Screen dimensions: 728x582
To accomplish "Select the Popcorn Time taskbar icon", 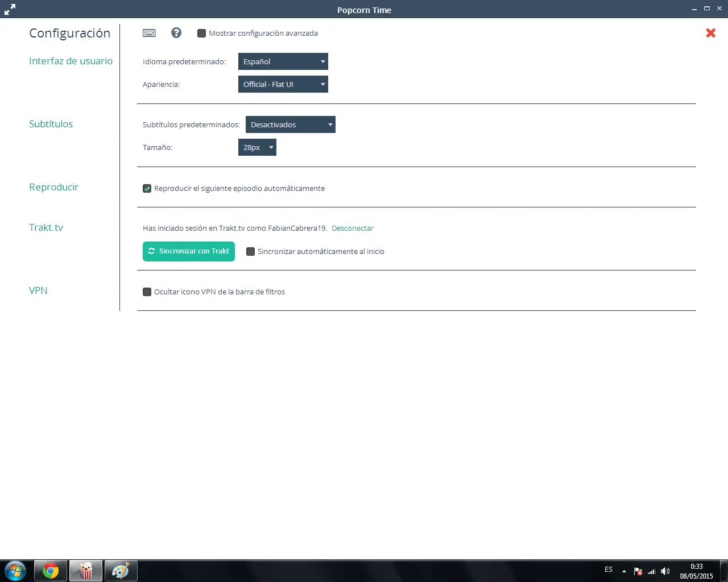I will (x=86, y=571).
